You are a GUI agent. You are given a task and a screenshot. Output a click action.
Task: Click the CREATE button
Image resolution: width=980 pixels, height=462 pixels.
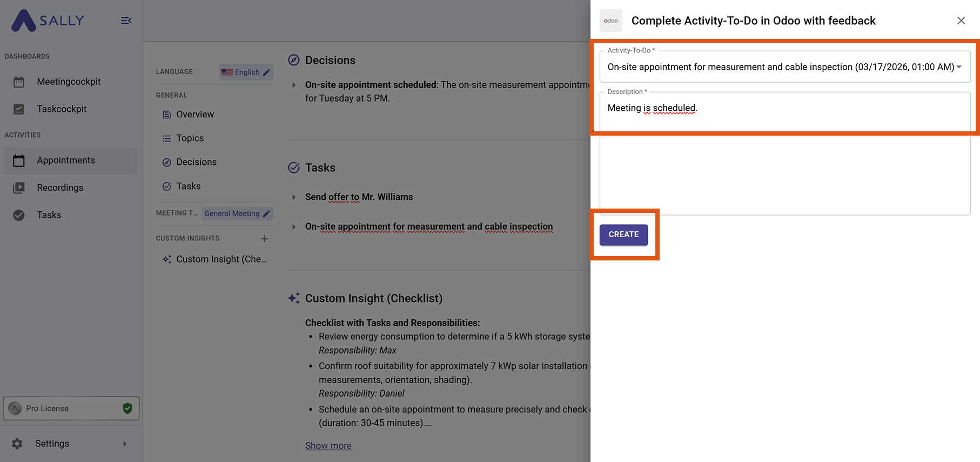(623, 235)
